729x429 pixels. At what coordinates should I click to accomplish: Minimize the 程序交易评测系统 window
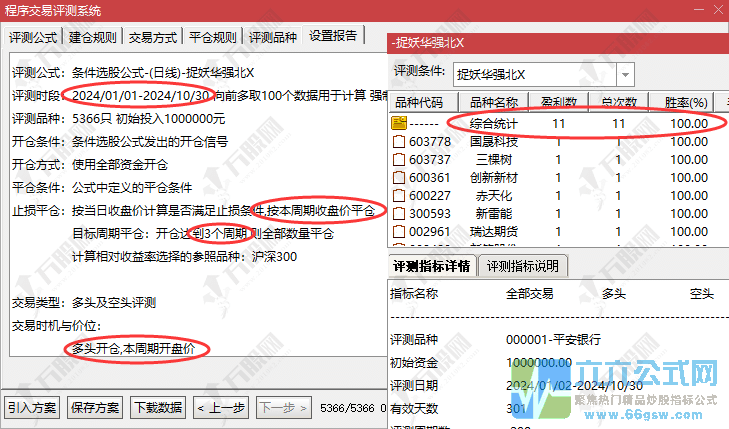699,10
